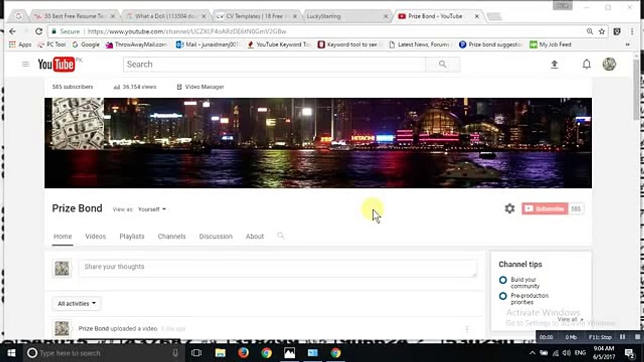Go back with the browser back arrow

[13, 31]
